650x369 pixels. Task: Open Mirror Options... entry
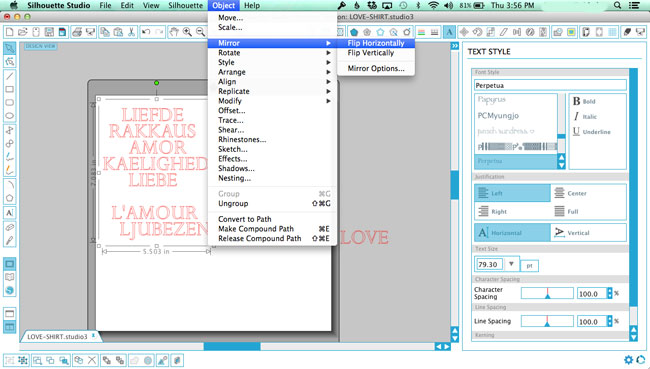tap(376, 68)
